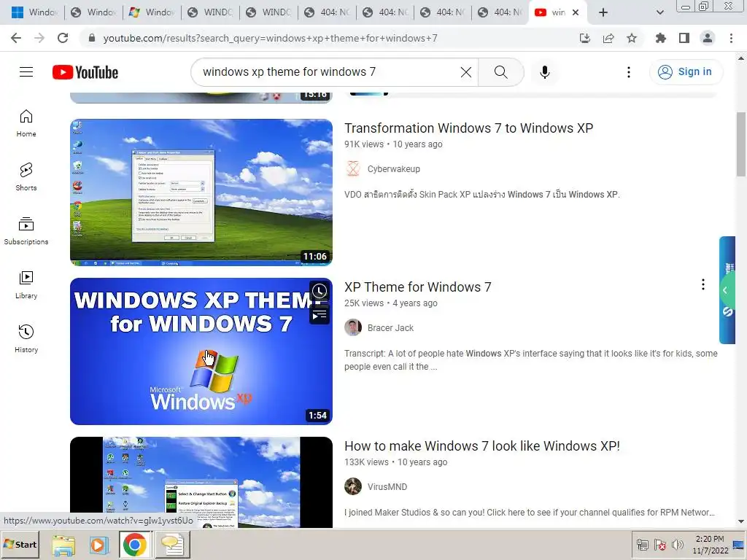Open a new tab with the plus button
747x560 pixels.
(603, 13)
